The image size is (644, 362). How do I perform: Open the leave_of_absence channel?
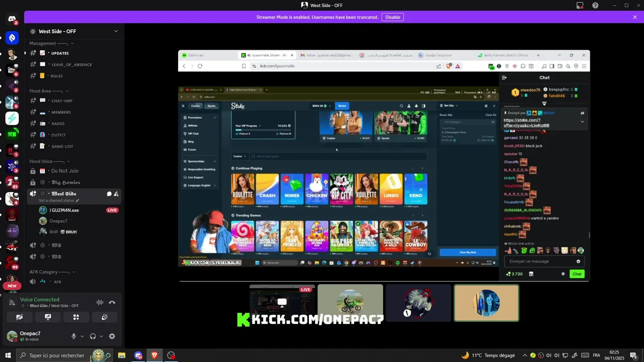click(x=74, y=64)
